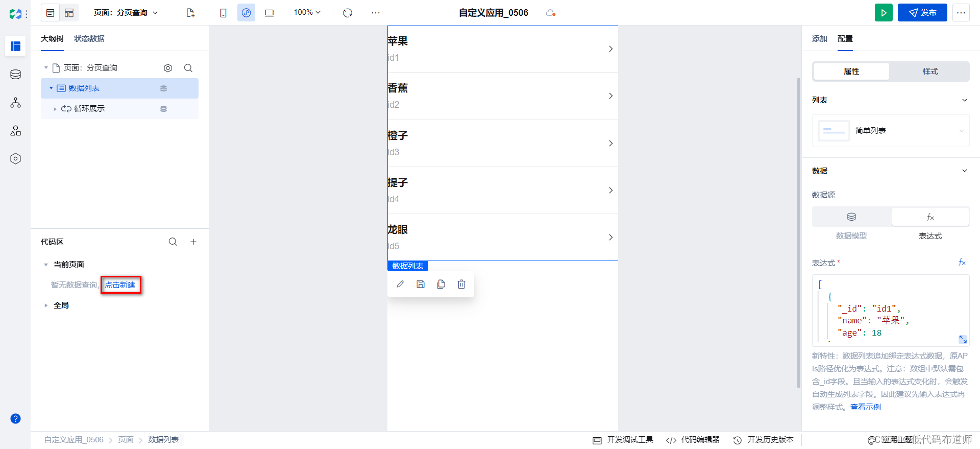This screenshot has width=980, height=449.
Task: Open the workflow sidebar icon
Action: (16, 103)
